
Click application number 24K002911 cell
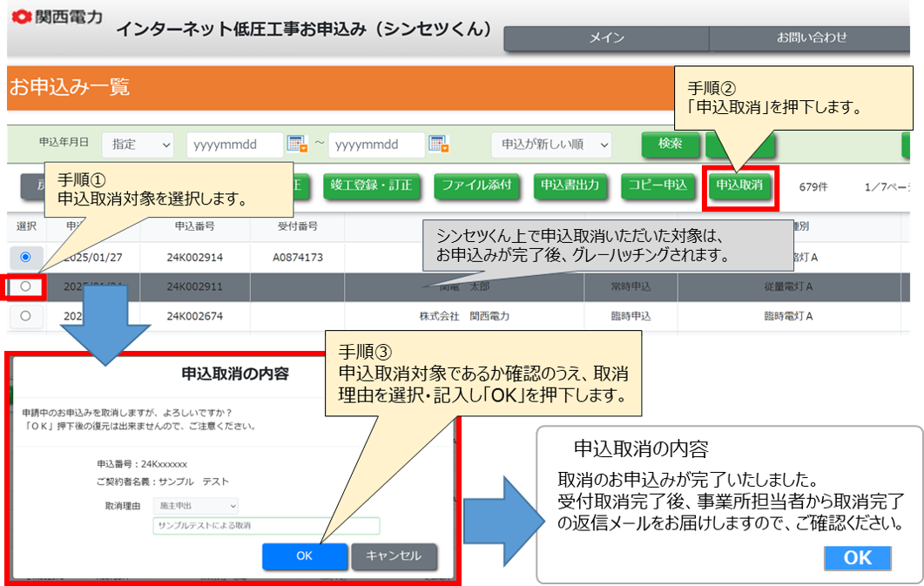[195, 286]
